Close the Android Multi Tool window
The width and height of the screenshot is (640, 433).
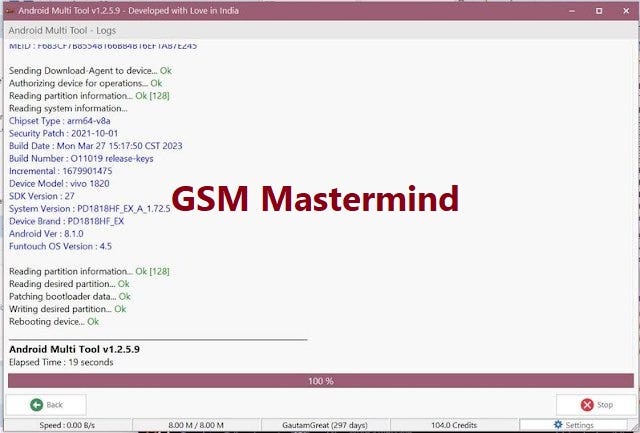626,11
